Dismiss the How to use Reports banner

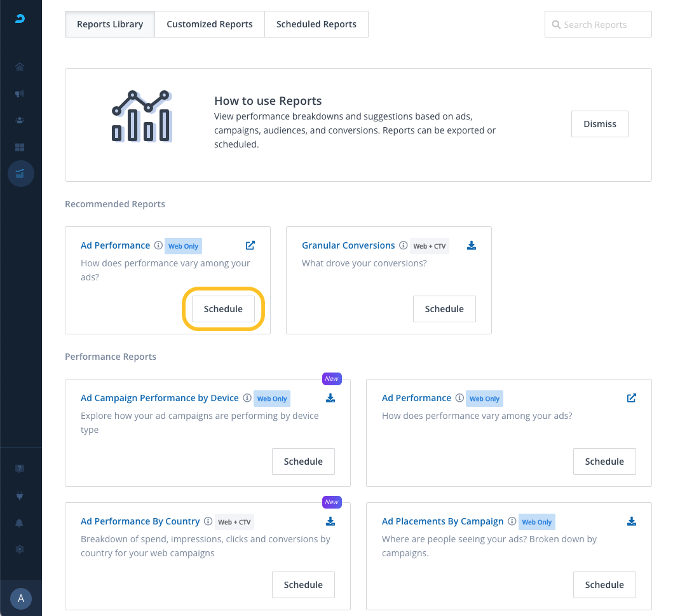tap(600, 124)
